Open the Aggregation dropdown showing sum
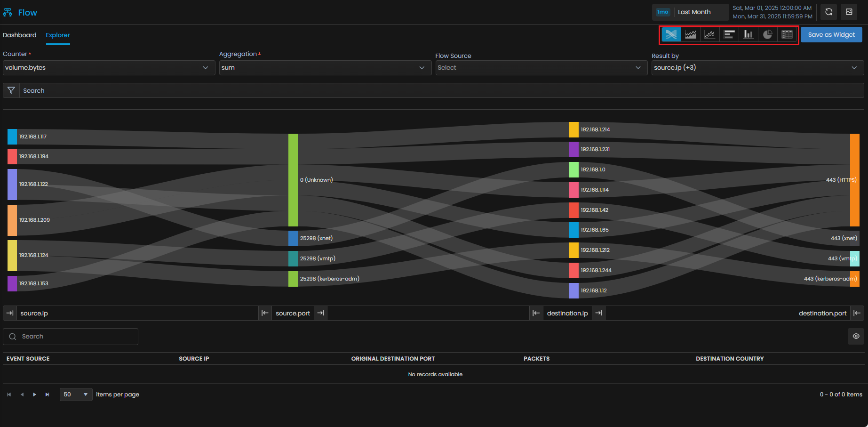The width and height of the screenshot is (868, 427). (325, 67)
